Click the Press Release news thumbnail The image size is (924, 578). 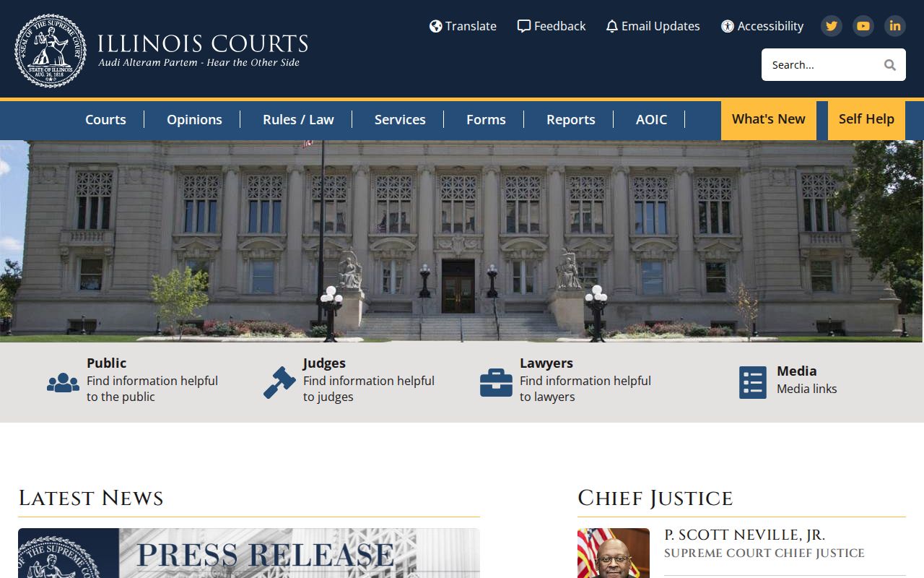(249, 553)
